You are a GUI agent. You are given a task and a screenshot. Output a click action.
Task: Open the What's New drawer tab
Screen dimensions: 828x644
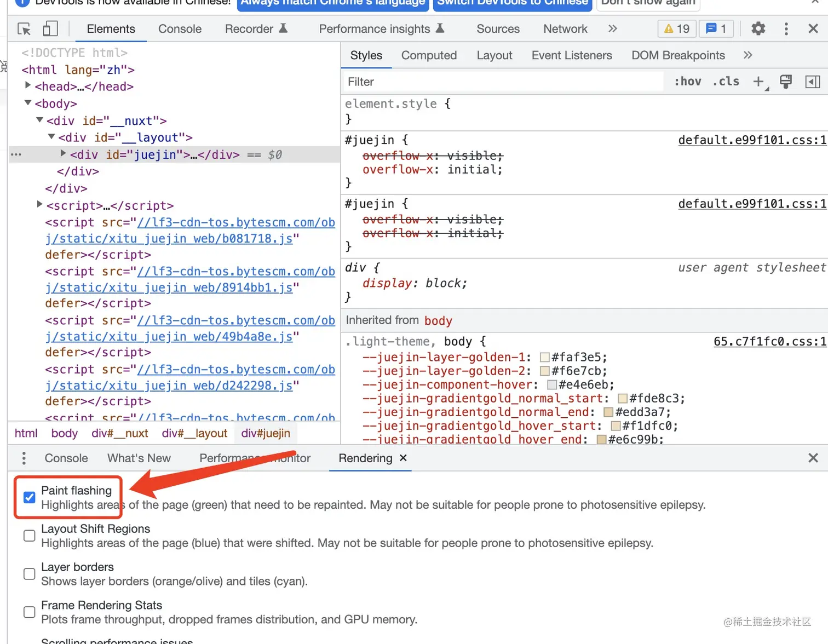coord(139,458)
